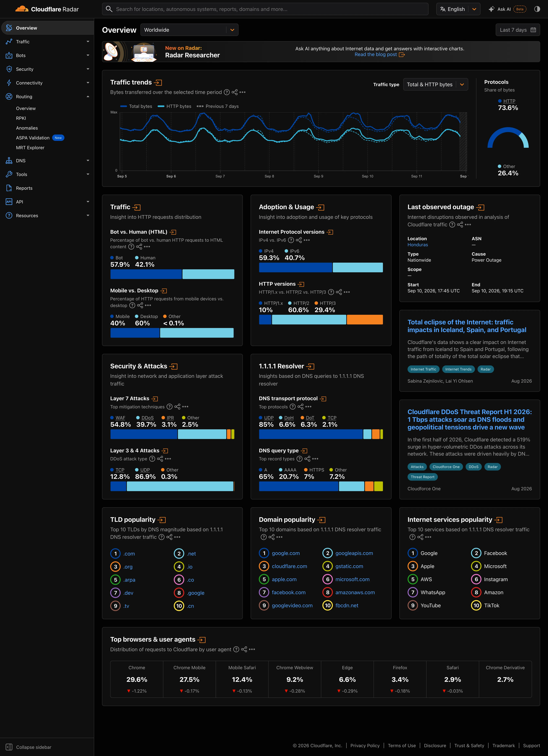The width and height of the screenshot is (548, 756).
Task: Open the .com TLD link
Action: [x=129, y=554]
